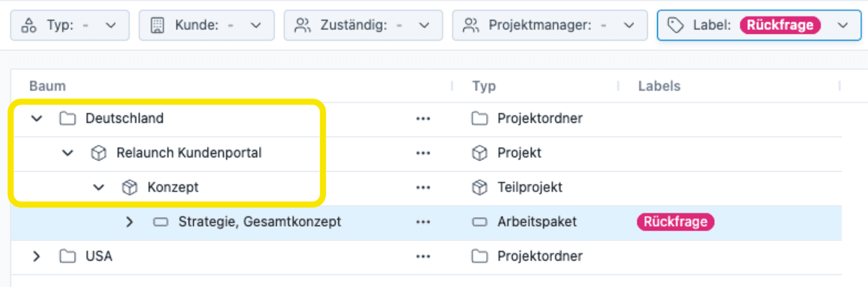Click the Baum column header
868x287 pixels.
[47, 86]
